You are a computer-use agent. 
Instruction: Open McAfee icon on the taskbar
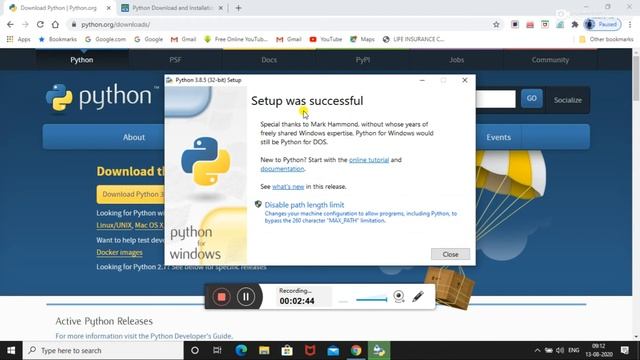(x=310, y=350)
